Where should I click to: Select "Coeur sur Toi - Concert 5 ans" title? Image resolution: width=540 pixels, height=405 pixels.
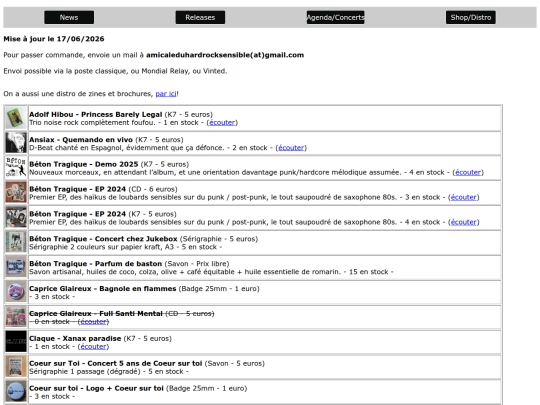tap(116, 363)
